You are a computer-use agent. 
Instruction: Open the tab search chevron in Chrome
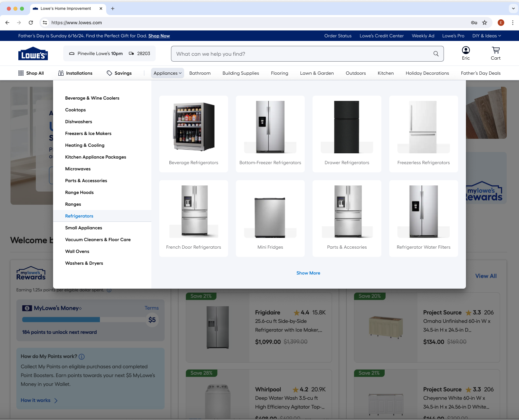coord(513,9)
